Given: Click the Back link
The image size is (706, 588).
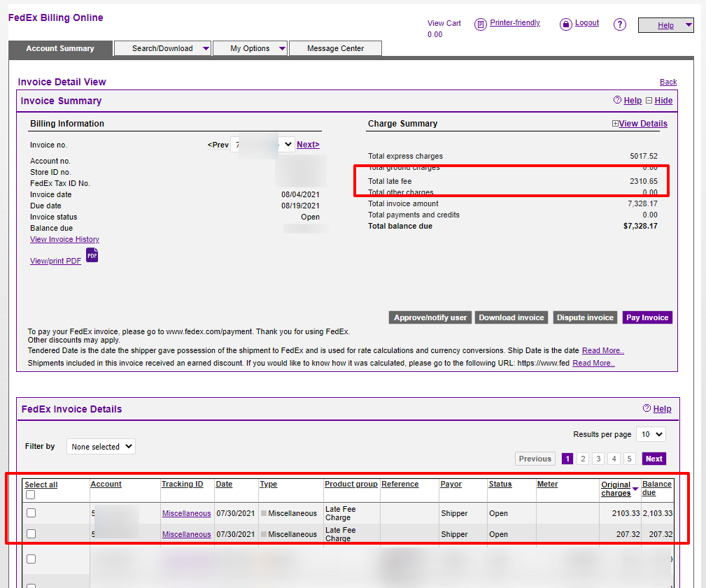Looking at the screenshot, I should [x=668, y=82].
